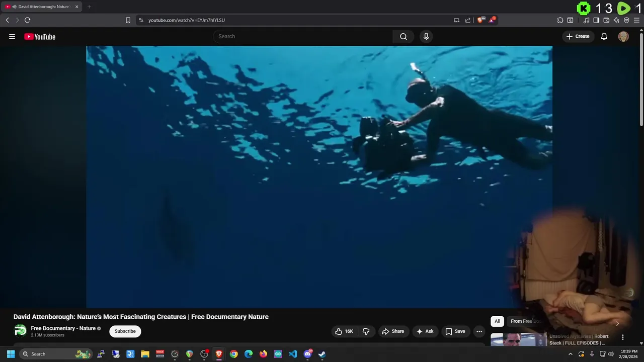
Task: Open Microsoft Edge from taskbar
Action: (x=249, y=354)
